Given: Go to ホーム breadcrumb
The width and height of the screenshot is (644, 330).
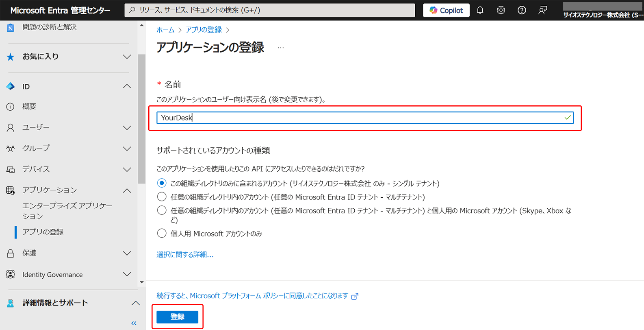Looking at the screenshot, I should pos(165,30).
